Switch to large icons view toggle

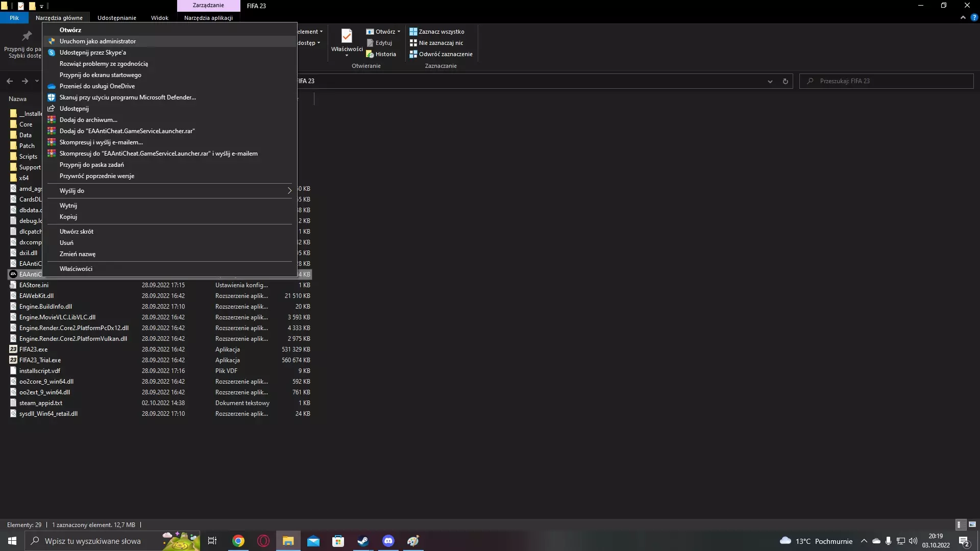pos(972,524)
